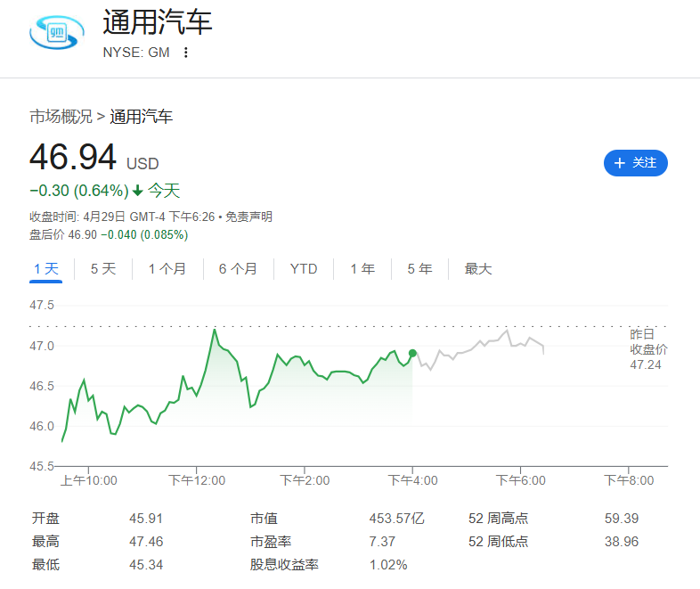Screen dimensions: 700x589
Task: Click the 52 周高点 value 59.39
Action: click(x=622, y=519)
